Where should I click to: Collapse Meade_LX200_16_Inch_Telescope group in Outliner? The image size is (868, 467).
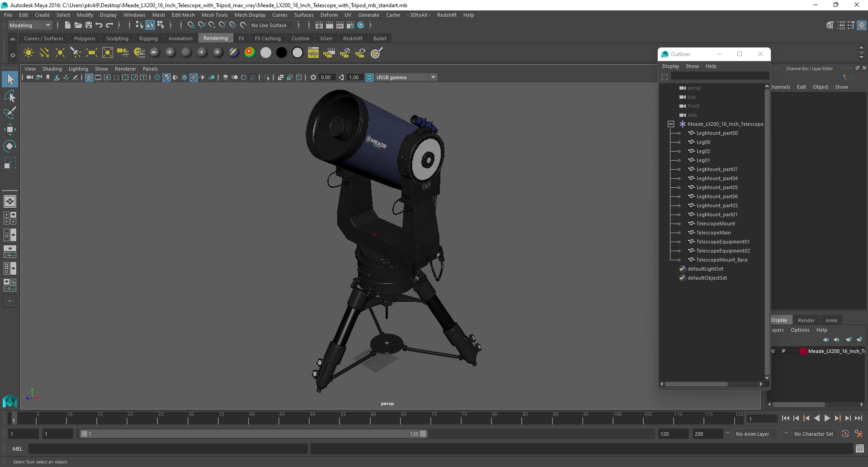671,124
